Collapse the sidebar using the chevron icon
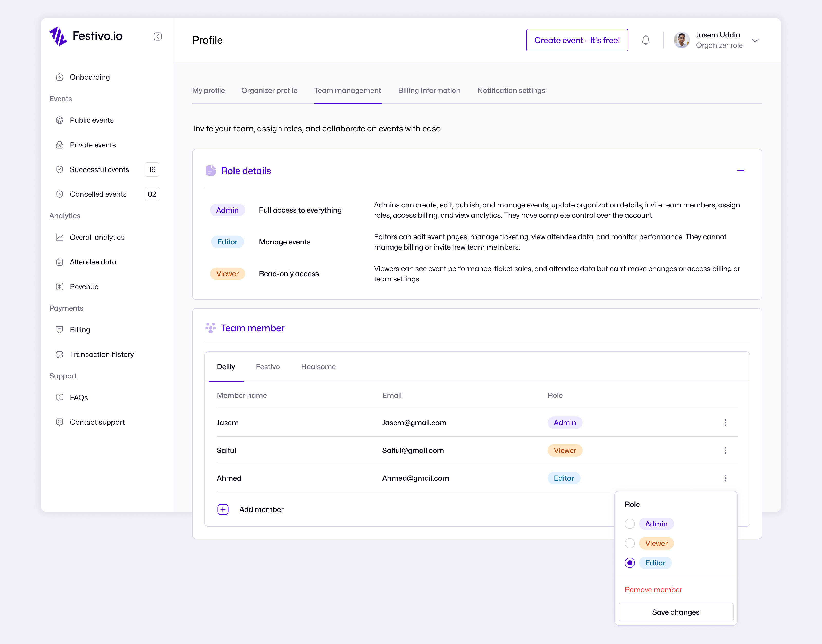Viewport: 822px width, 644px height. point(158,36)
